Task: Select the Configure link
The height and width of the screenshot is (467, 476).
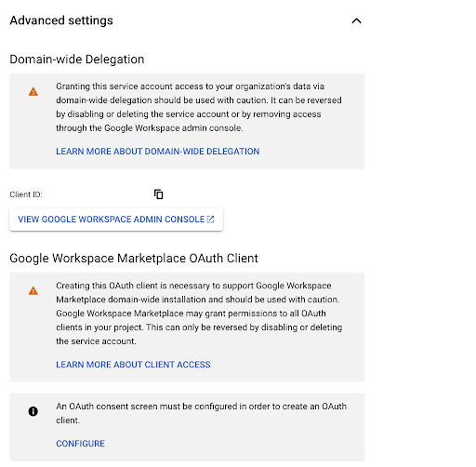Action: 81,444
